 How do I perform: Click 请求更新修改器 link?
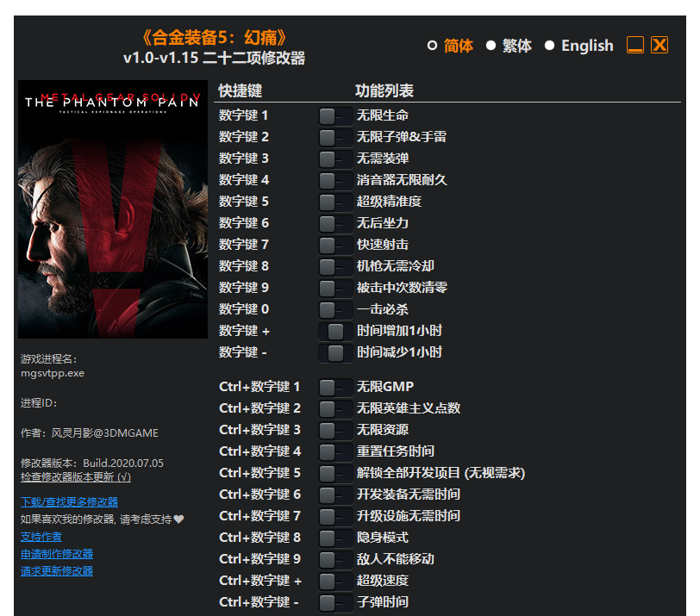point(57,571)
